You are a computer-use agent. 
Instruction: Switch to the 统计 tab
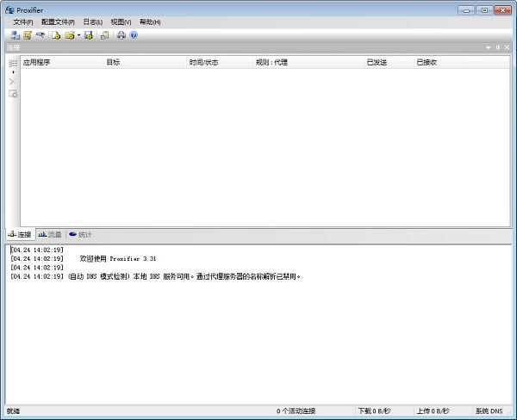click(x=80, y=235)
